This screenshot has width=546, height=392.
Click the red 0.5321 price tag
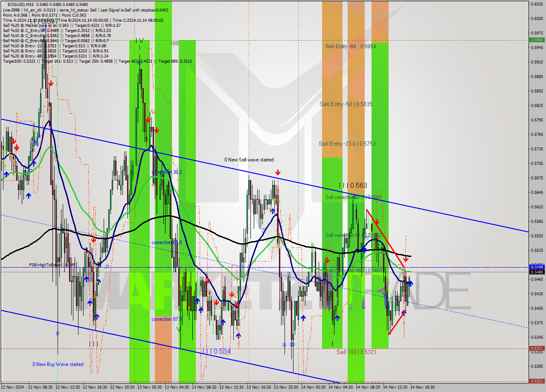[537, 348]
